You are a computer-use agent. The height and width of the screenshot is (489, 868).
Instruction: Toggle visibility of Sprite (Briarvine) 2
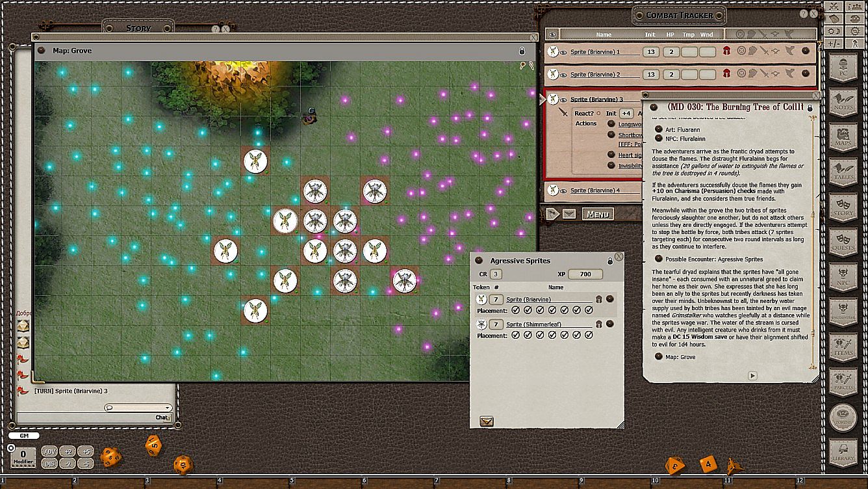click(x=563, y=75)
